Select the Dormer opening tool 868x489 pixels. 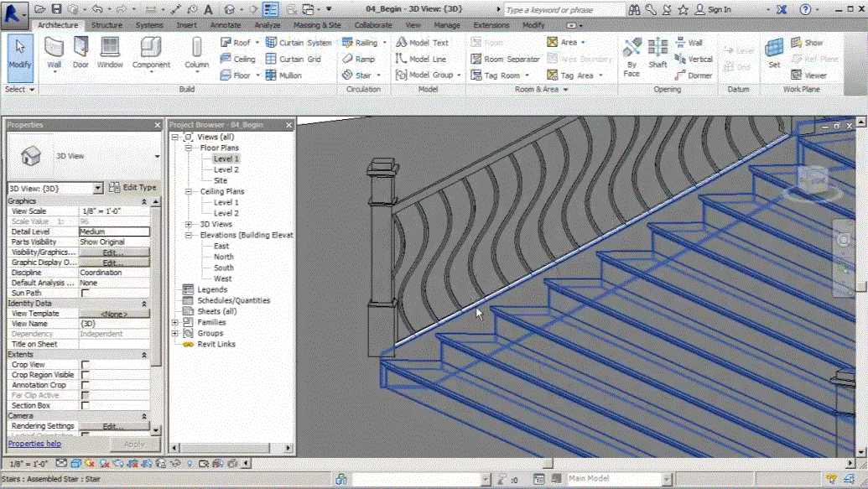pos(693,75)
